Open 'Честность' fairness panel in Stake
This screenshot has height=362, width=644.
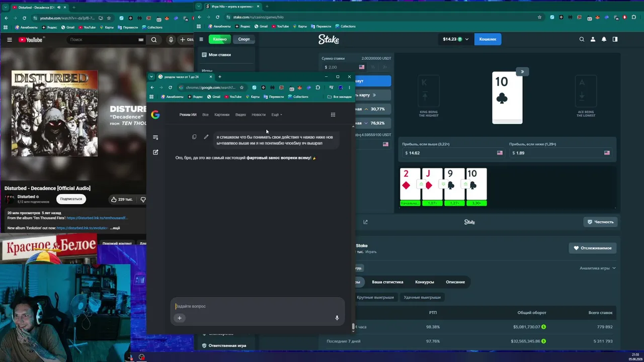click(x=601, y=222)
